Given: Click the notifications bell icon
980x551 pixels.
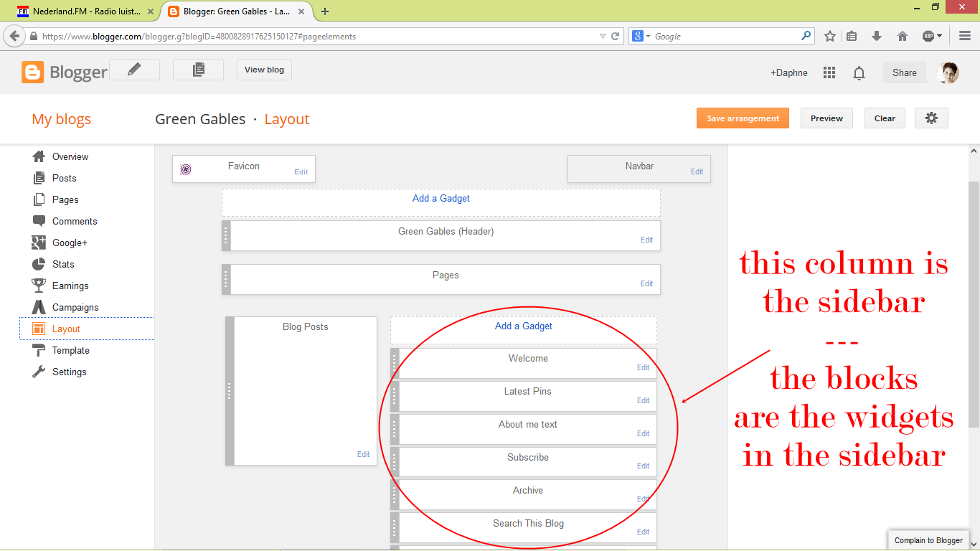Looking at the screenshot, I should click(859, 72).
